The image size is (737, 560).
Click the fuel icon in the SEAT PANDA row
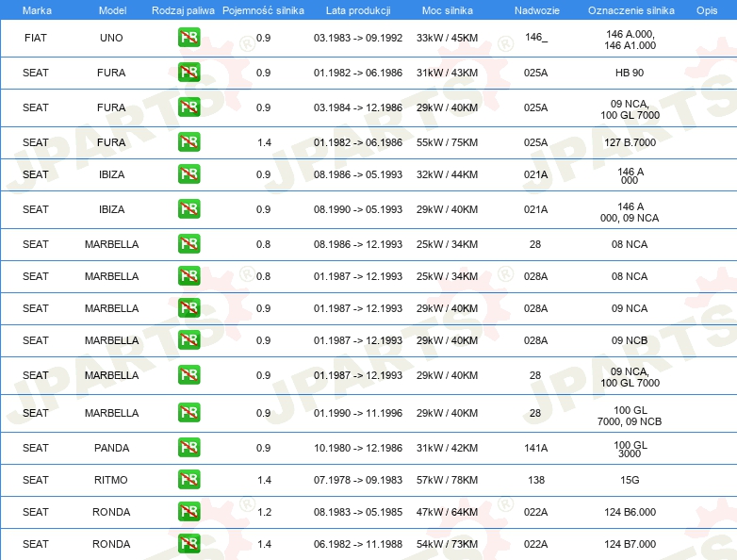click(188, 448)
